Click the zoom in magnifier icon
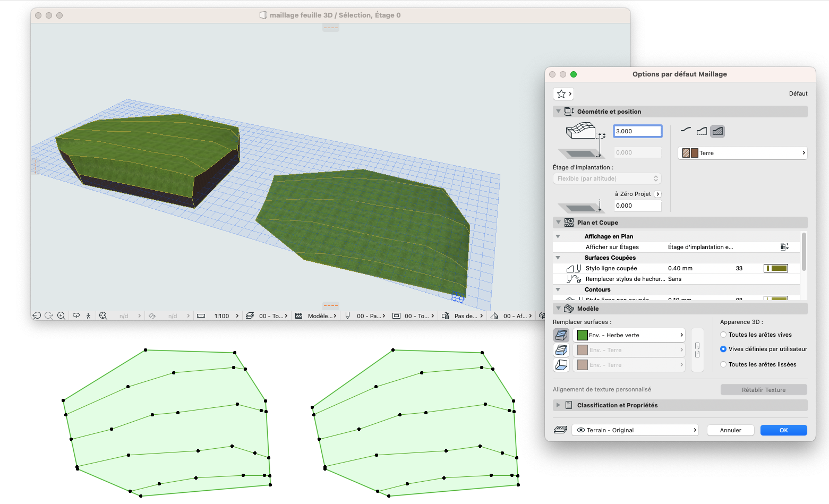 (x=62, y=315)
